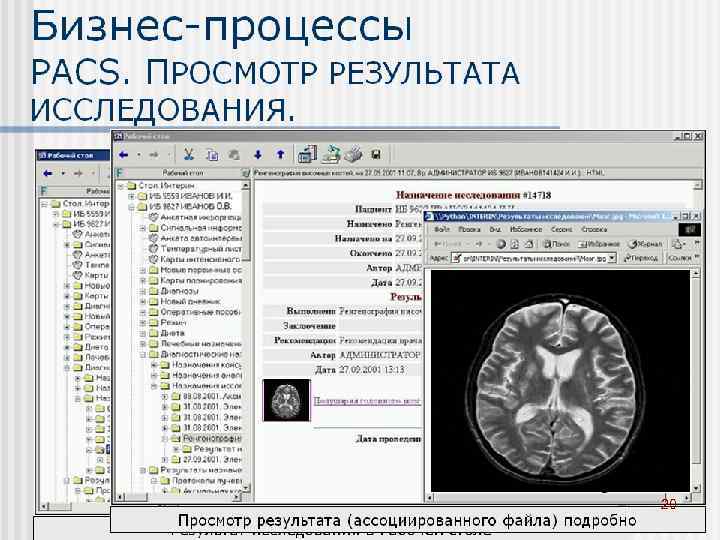720x540 pixels.
Task: Open the Правка menu in browser window
Action: coord(469,229)
